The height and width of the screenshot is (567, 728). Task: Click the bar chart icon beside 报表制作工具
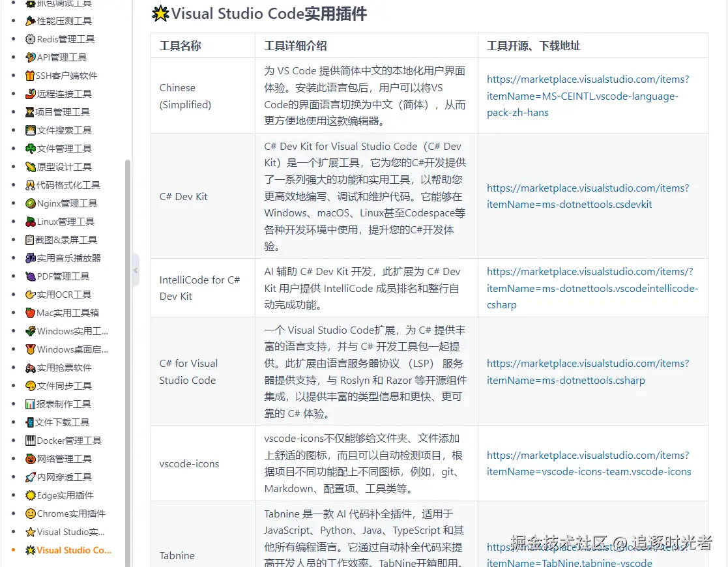point(30,404)
